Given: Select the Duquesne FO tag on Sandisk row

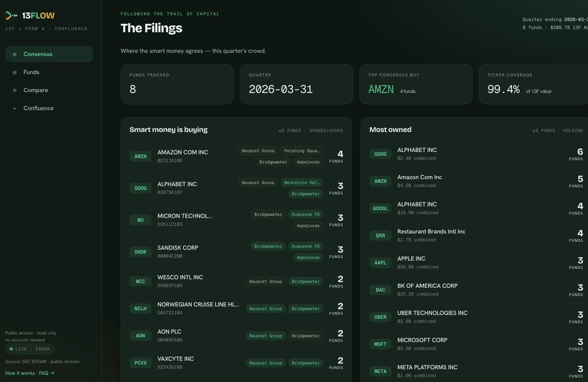Looking at the screenshot, I should (x=305, y=246).
